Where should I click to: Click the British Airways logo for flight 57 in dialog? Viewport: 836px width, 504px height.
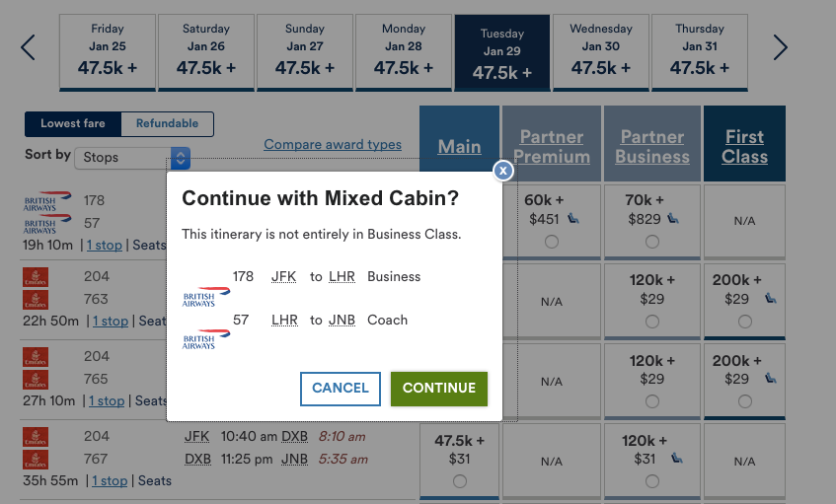click(x=205, y=339)
